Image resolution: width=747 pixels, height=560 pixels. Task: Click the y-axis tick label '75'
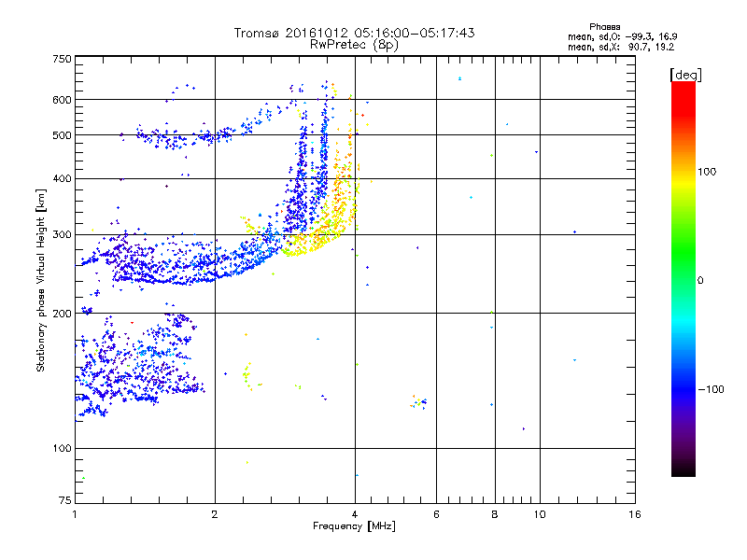click(x=65, y=500)
